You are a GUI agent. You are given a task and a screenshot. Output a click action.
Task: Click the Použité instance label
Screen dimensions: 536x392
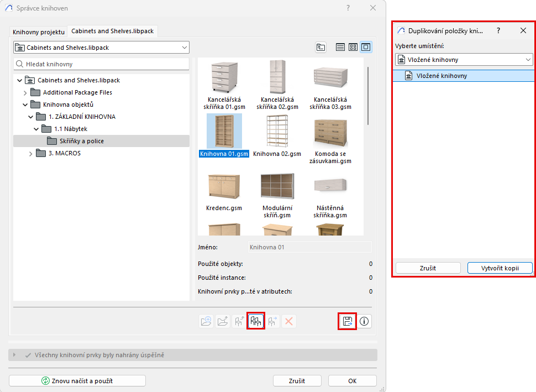click(222, 278)
